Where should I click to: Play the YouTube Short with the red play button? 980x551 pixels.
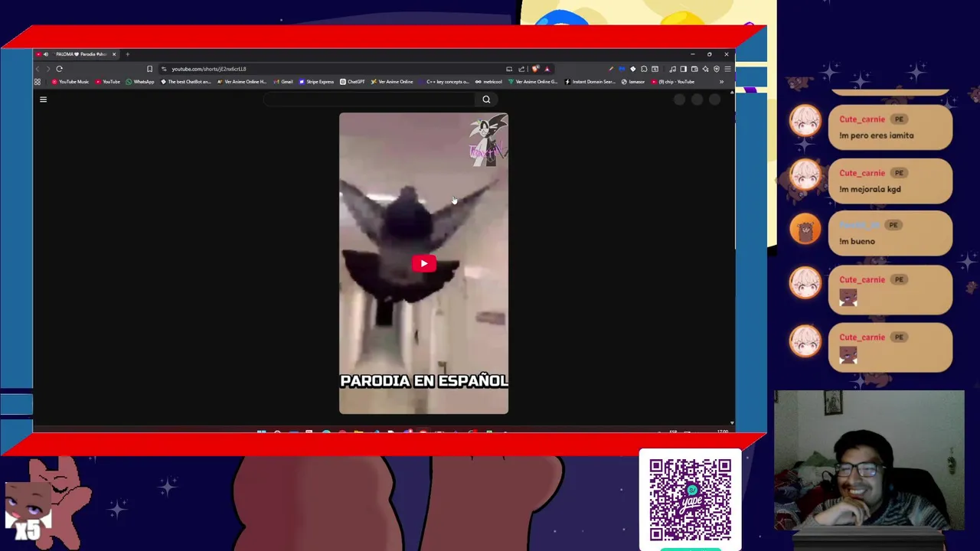click(423, 263)
